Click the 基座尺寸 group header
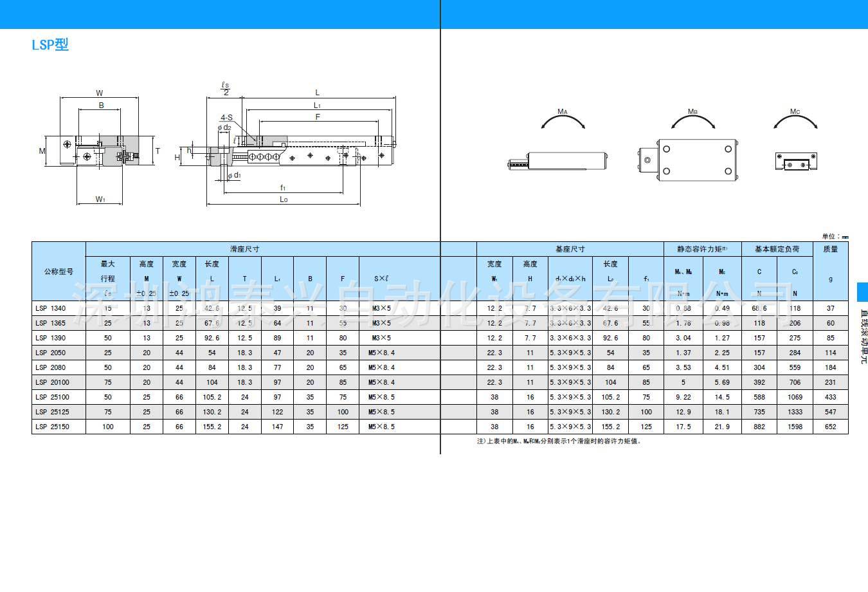The image size is (868, 592). [x=570, y=249]
